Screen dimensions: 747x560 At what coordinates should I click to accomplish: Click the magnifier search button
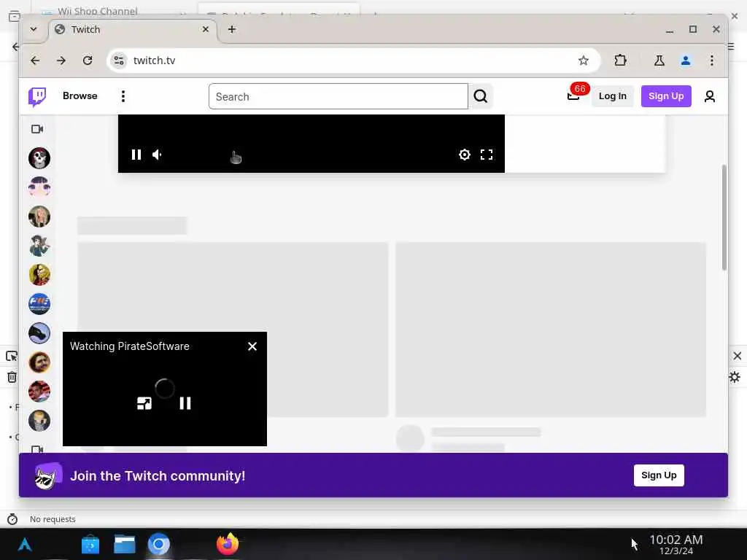click(x=481, y=96)
